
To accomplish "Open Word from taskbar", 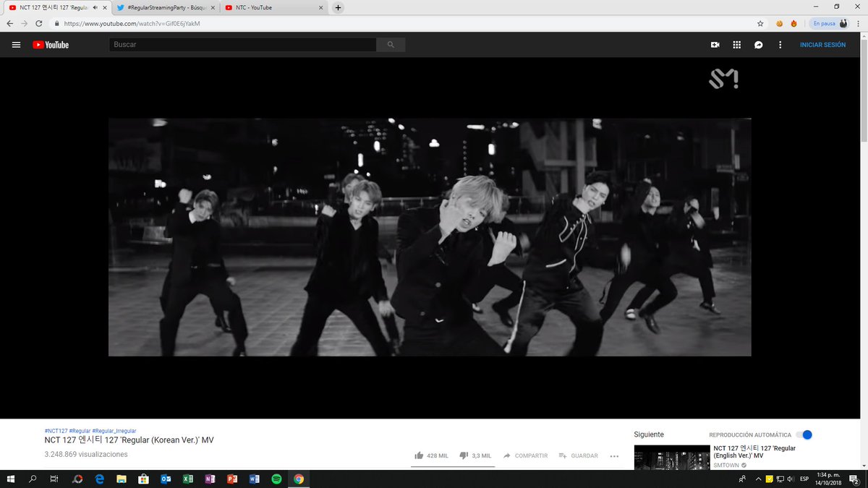I will (254, 479).
